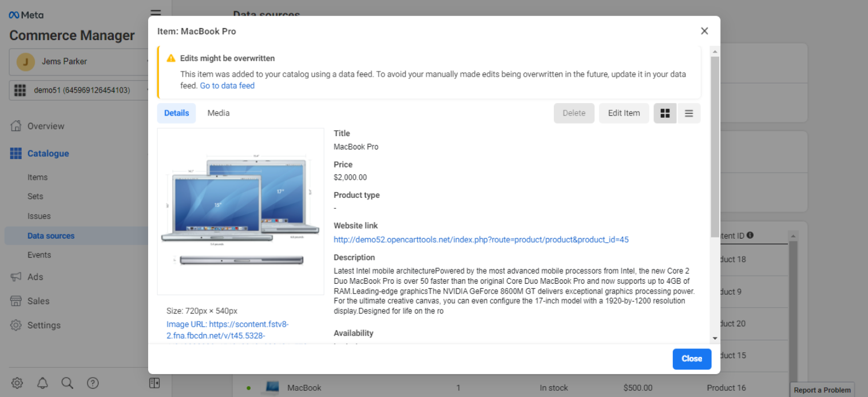Click the Catalogue grid icon
The height and width of the screenshot is (397, 868).
click(16, 153)
